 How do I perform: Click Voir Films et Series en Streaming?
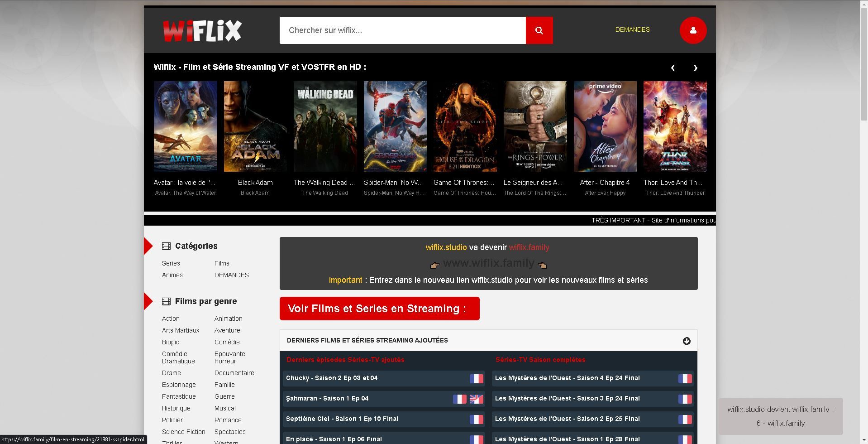point(379,309)
